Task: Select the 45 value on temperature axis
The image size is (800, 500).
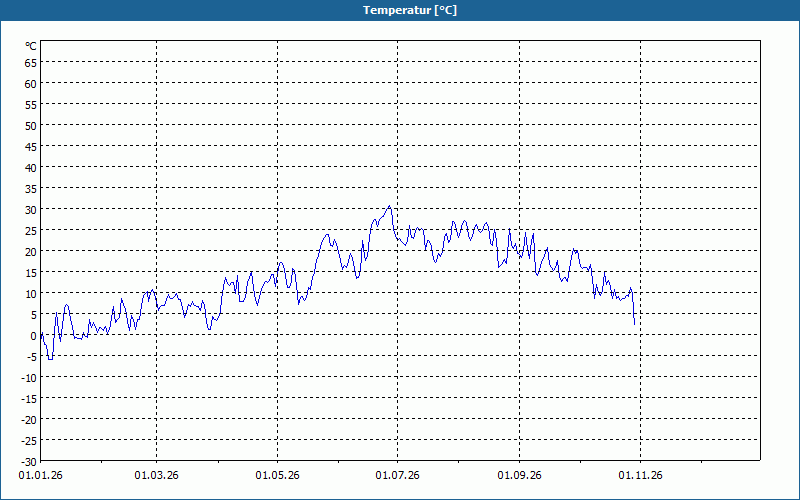Action: pyautogui.click(x=31, y=147)
